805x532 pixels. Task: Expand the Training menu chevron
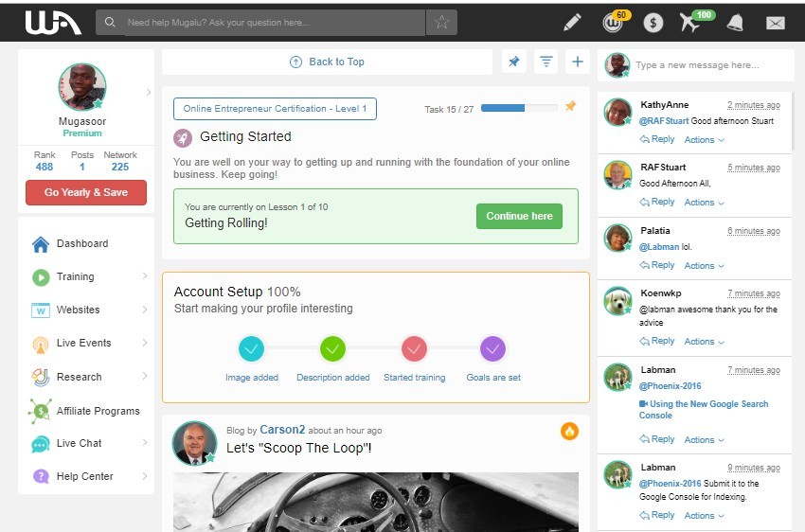point(145,276)
